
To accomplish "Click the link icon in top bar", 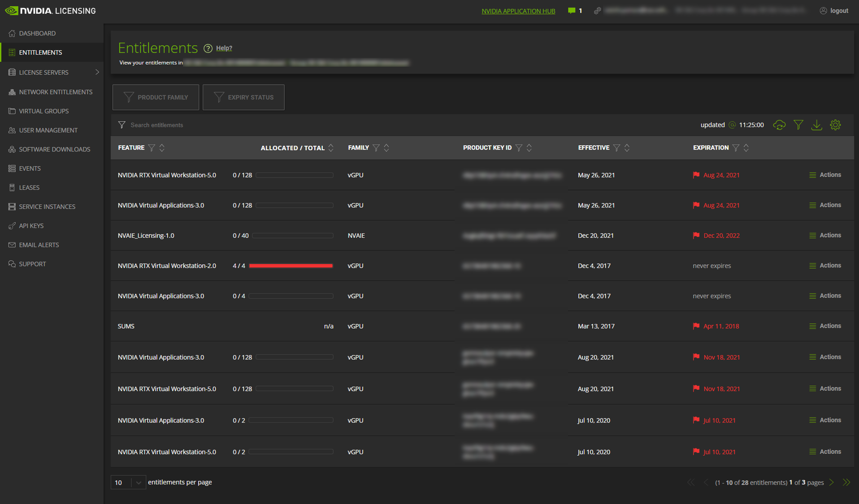I will [597, 11].
